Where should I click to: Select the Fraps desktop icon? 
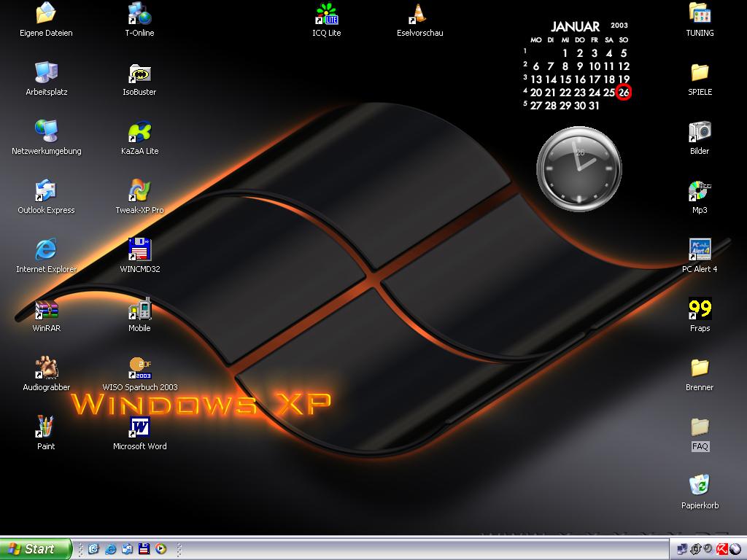[700, 308]
